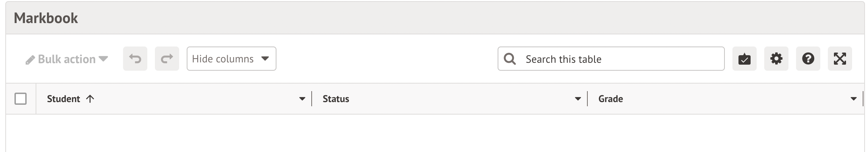Expand the Markbook table to fullscreen

click(x=840, y=59)
